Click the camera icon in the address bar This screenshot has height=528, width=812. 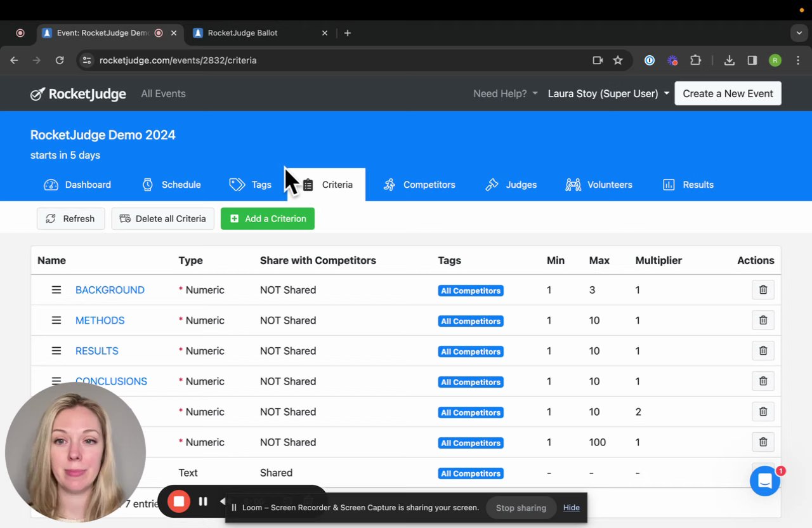(598, 60)
